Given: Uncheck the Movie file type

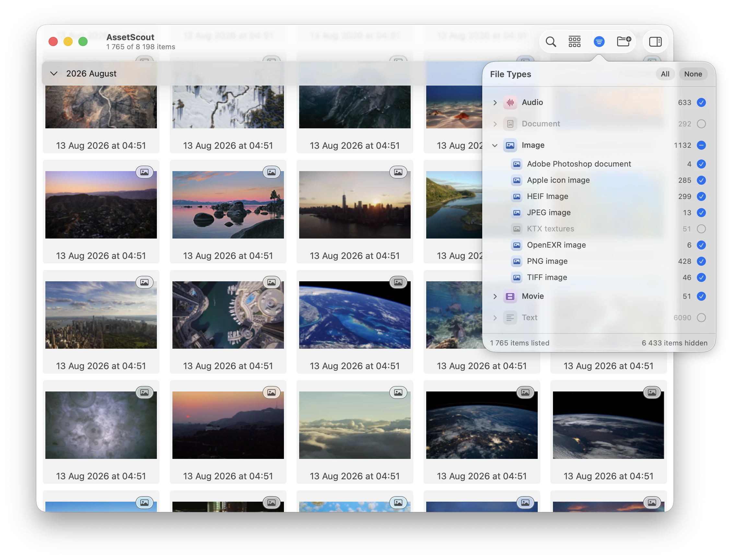Looking at the screenshot, I should pos(701,297).
